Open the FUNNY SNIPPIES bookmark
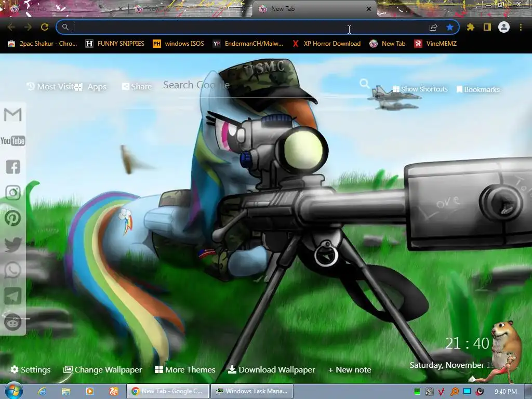This screenshot has width=532, height=399. (x=115, y=44)
